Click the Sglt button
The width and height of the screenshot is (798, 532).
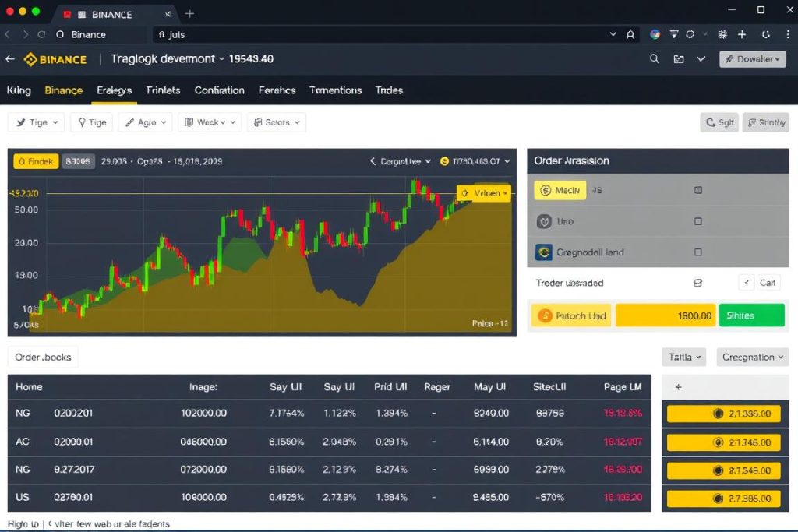[719, 122]
